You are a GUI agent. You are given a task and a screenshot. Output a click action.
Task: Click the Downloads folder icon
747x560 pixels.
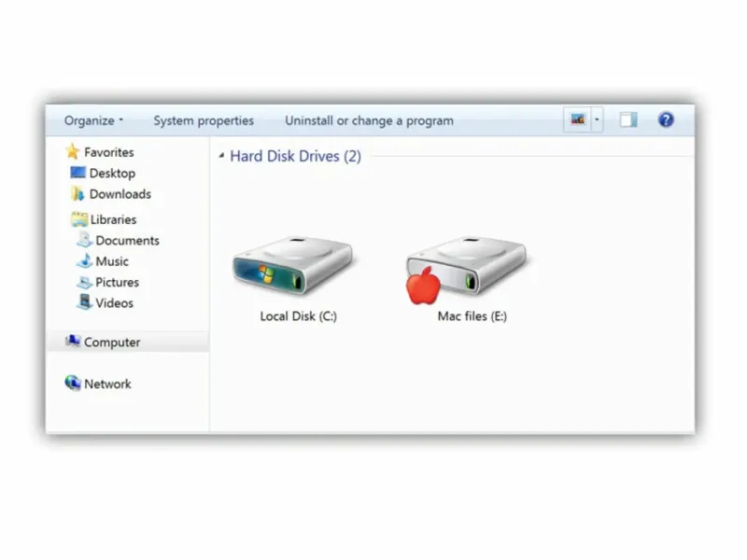[x=78, y=194]
